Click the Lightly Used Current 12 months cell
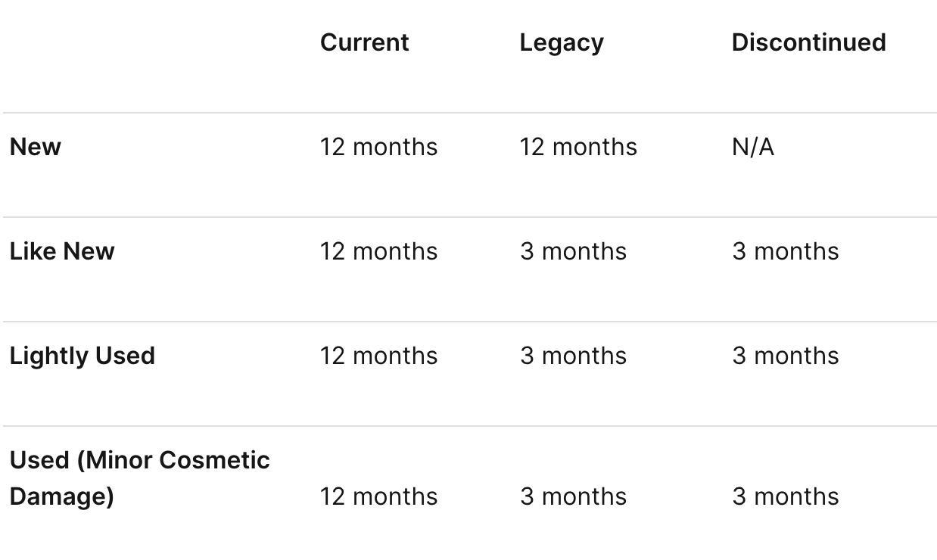The image size is (937, 560). click(x=378, y=356)
